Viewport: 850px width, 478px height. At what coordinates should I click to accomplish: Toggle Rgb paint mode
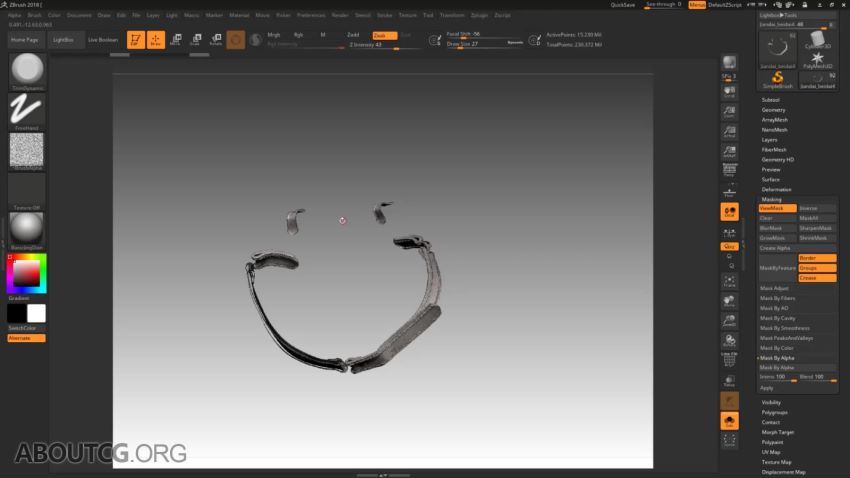(x=298, y=35)
